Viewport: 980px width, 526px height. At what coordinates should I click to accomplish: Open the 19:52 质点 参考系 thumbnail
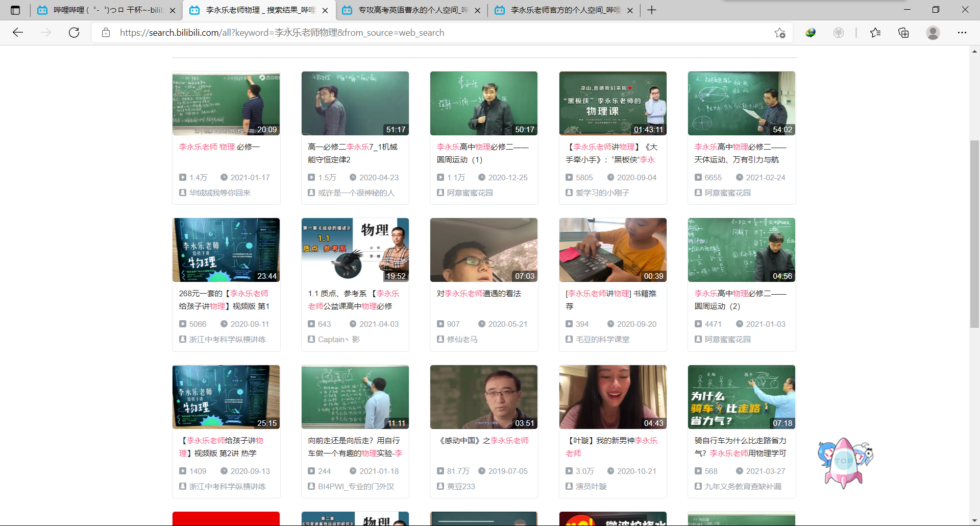click(x=355, y=250)
